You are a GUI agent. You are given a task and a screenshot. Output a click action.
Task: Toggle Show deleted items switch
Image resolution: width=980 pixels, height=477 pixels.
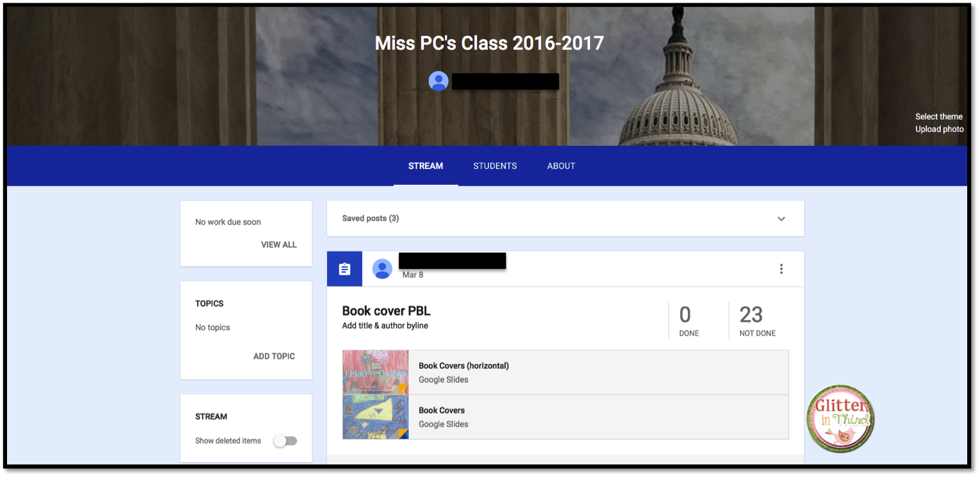tap(285, 441)
